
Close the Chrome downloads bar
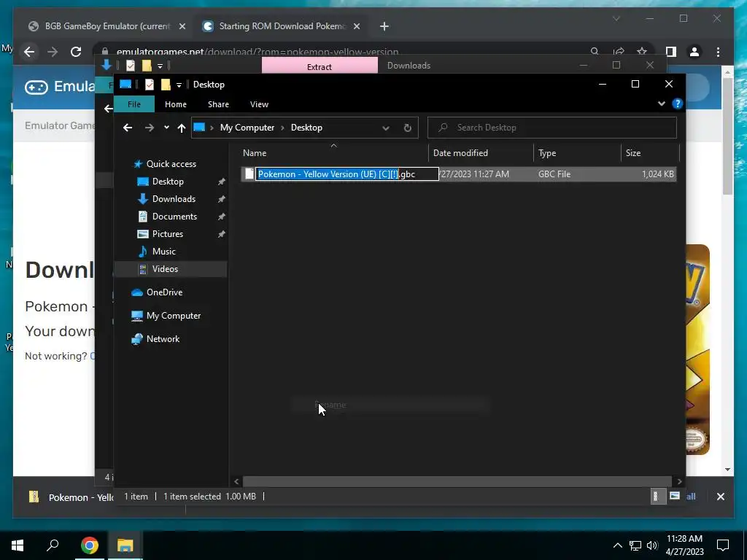tap(720, 497)
